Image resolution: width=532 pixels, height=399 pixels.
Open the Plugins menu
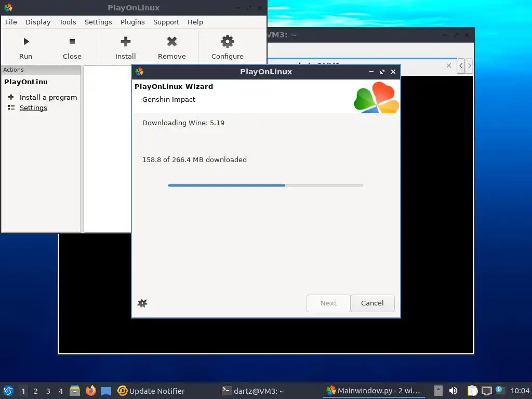tap(132, 22)
